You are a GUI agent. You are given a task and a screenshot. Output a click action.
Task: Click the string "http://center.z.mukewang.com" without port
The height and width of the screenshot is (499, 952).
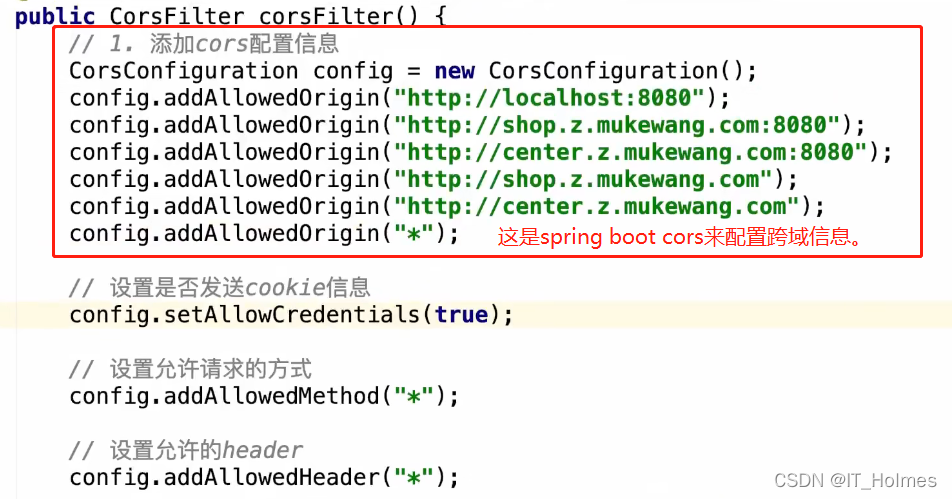[596, 206]
